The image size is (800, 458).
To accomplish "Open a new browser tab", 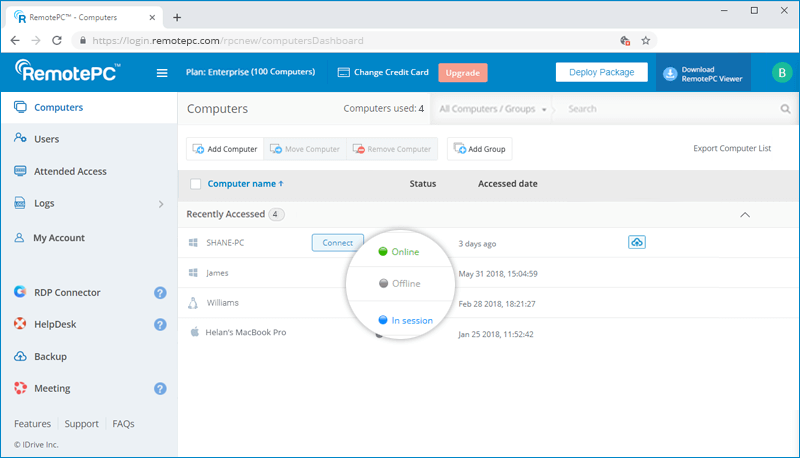I will pyautogui.click(x=177, y=17).
